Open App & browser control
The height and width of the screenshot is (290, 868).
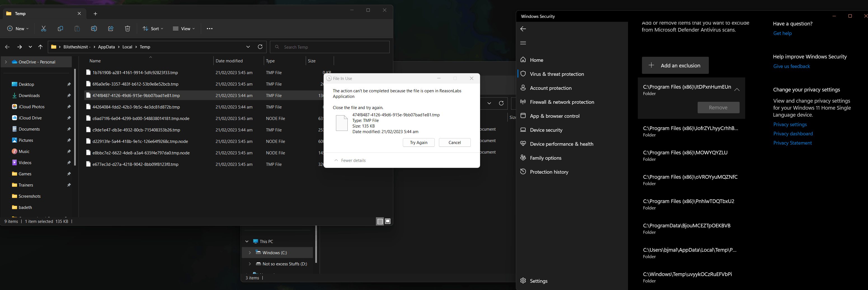pyautogui.click(x=555, y=116)
